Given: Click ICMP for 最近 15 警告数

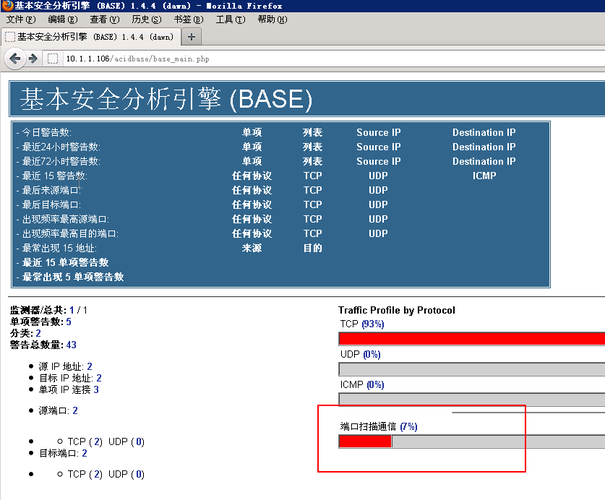Looking at the screenshot, I should pyautogui.click(x=484, y=176).
